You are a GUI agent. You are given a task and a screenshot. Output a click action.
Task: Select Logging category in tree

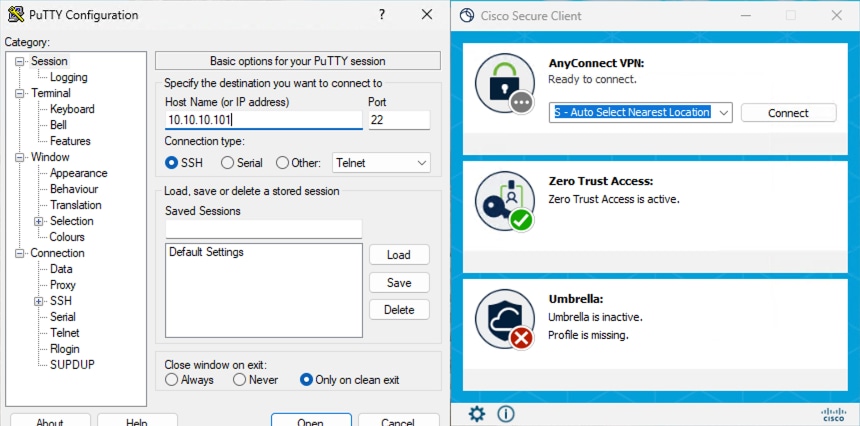coord(69,77)
